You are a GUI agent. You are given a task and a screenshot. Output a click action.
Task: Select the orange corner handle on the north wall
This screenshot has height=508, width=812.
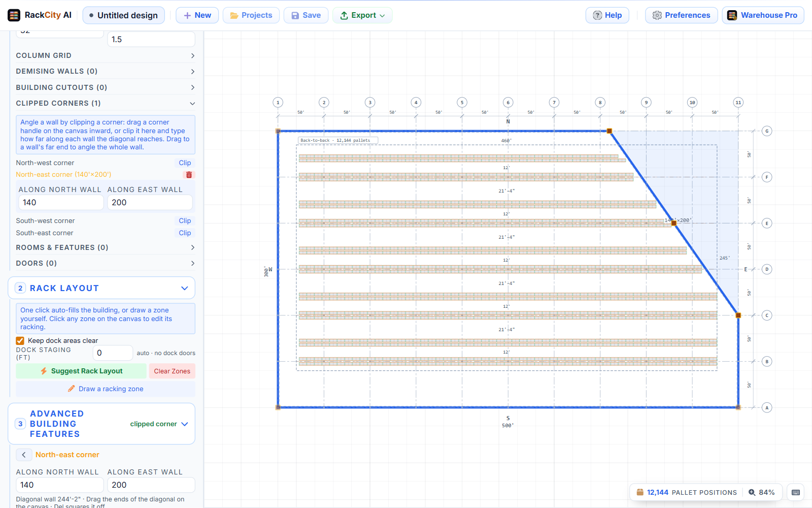[x=610, y=131]
